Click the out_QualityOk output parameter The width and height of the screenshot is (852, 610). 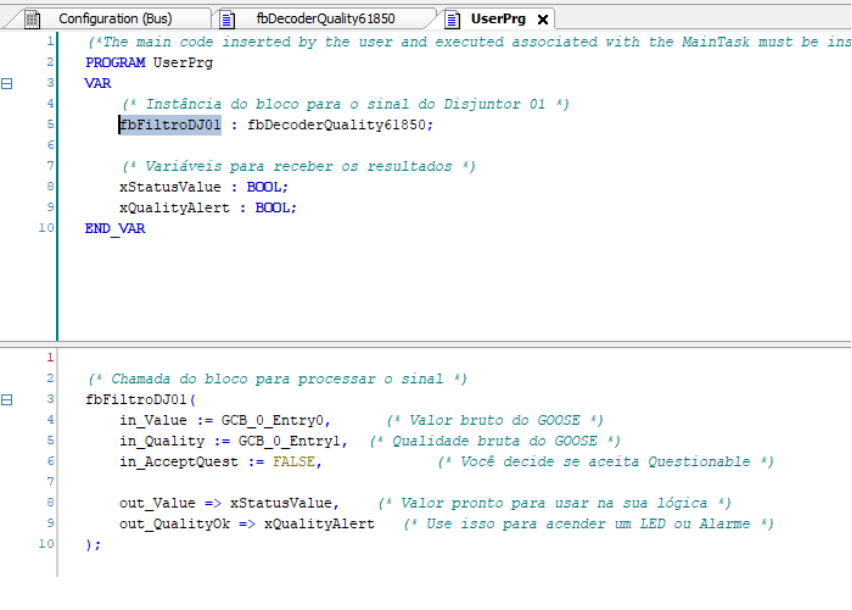(174, 524)
